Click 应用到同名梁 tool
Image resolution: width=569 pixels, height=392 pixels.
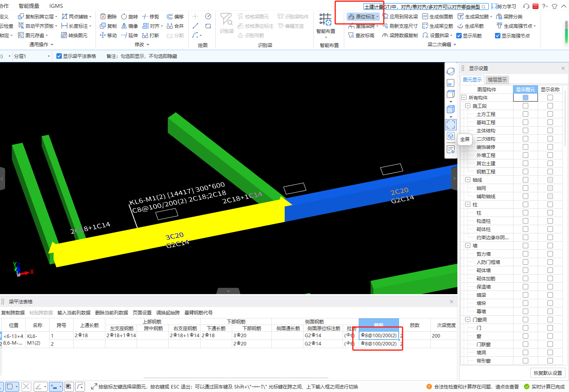click(400, 16)
